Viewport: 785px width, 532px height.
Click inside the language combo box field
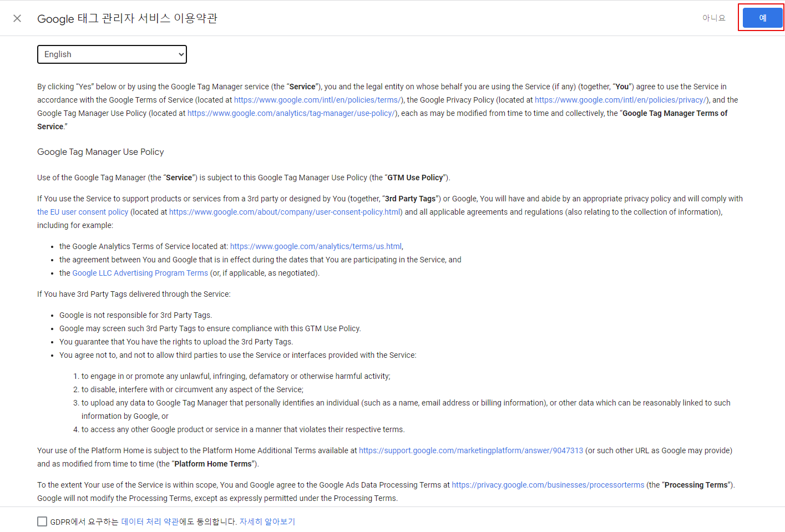[x=100, y=54]
